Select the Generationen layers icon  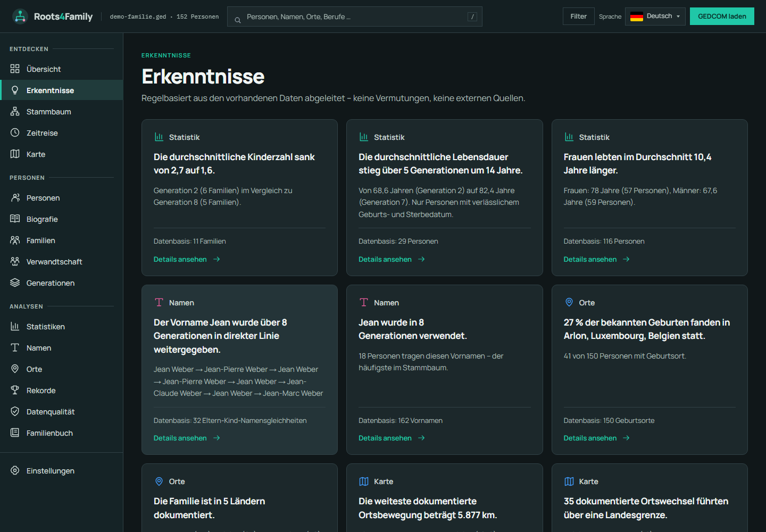click(15, 283)
